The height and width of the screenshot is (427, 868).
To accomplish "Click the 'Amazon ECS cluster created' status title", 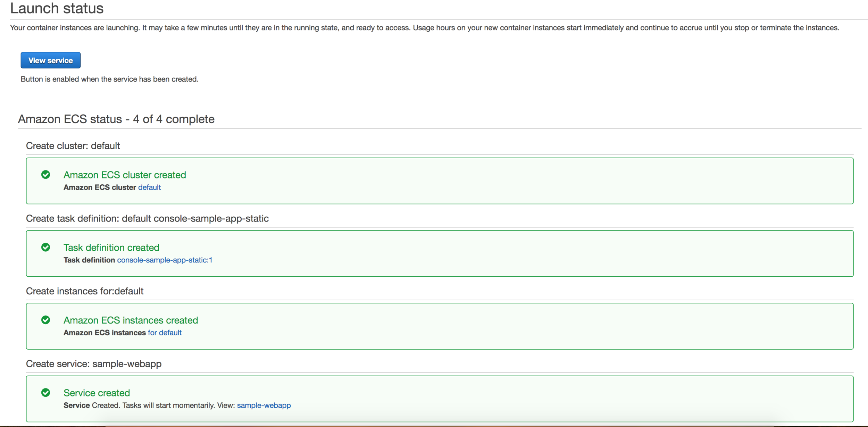I will (x=125, y=175).
